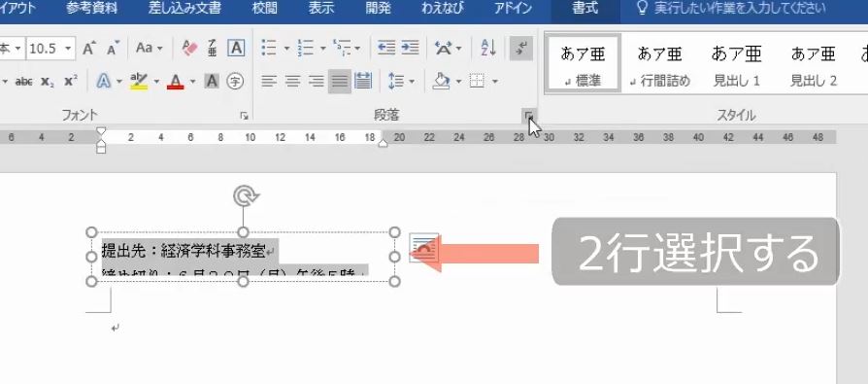This screenshot has width=868, height=384.
Task: Toggle show/hide paragraph marks
Action: (521, 49)
